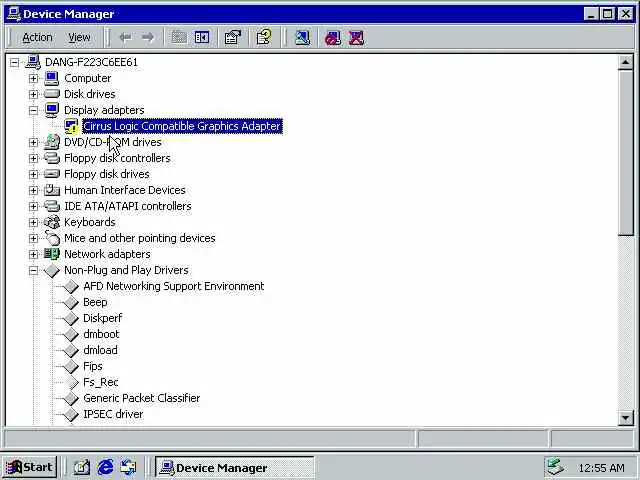This screenshot has height=480, width=640.
Task: Collapse the Non-Plug and Play Drivers category
Action: (x=33, y=270)
